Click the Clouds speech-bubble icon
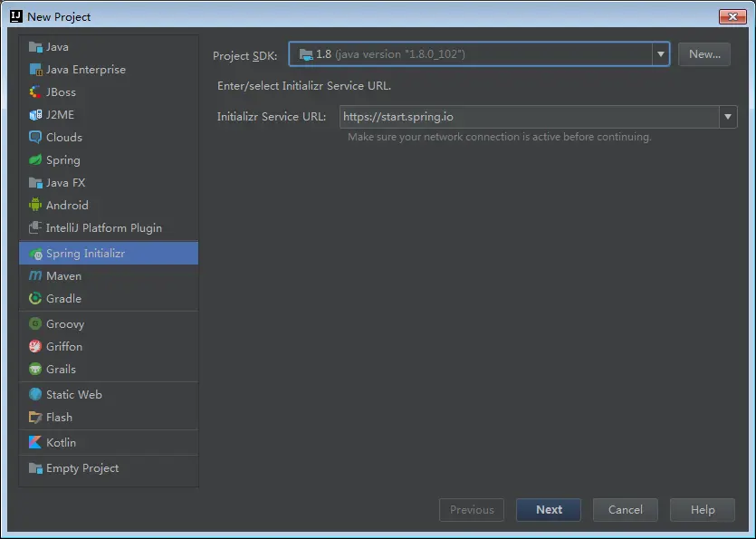756x539 pixels. point(35,138)
